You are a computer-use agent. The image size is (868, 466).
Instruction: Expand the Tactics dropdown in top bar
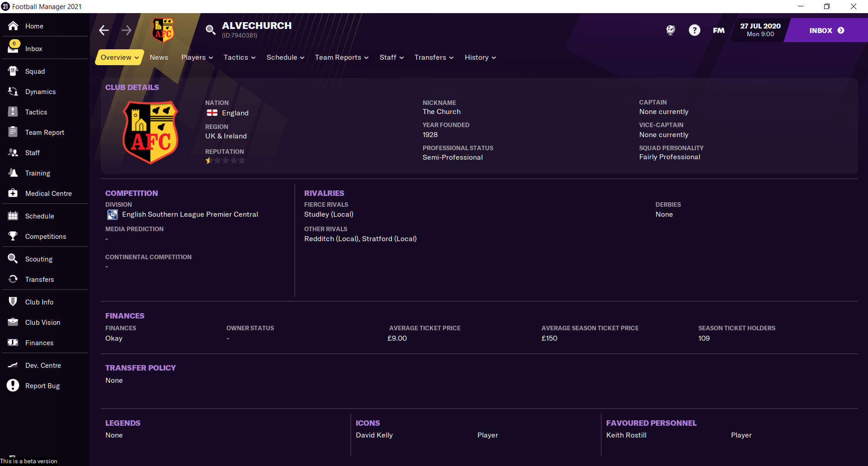tap(240, 57)
